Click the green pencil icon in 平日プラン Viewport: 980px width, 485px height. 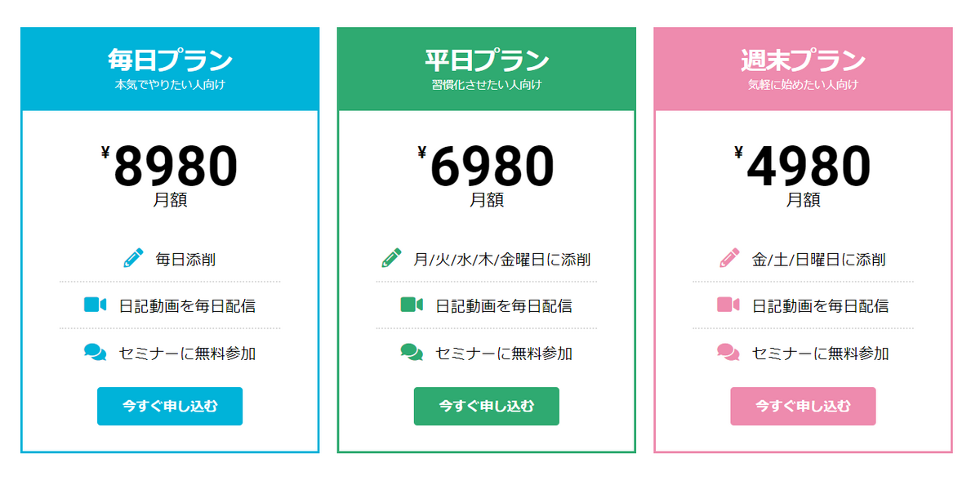[x=391, y=258]
